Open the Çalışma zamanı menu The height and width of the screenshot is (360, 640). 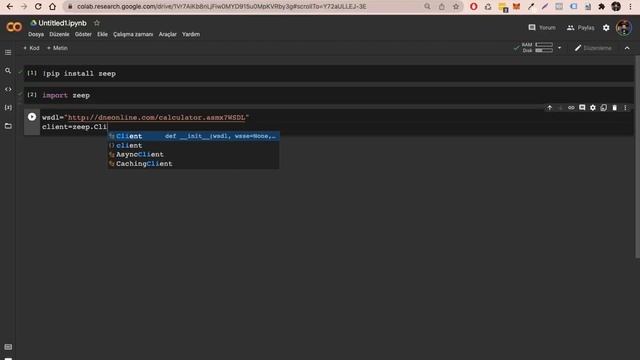point(133,34)
